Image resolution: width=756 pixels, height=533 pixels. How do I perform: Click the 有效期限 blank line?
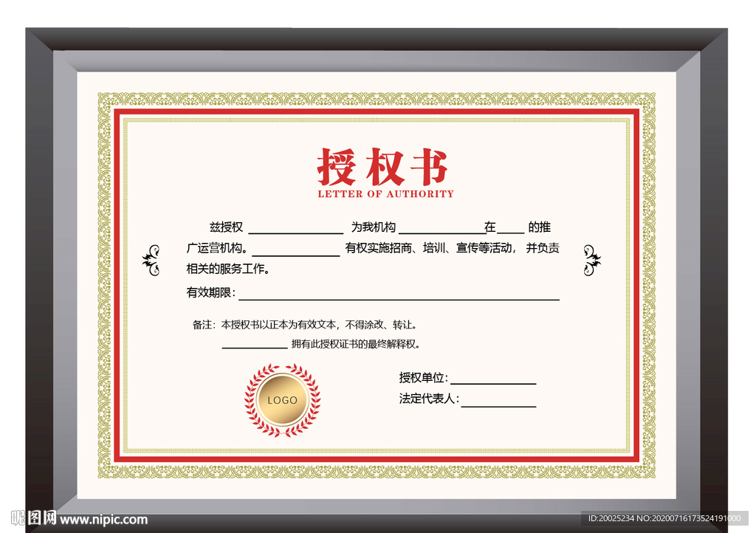point(399,300)
